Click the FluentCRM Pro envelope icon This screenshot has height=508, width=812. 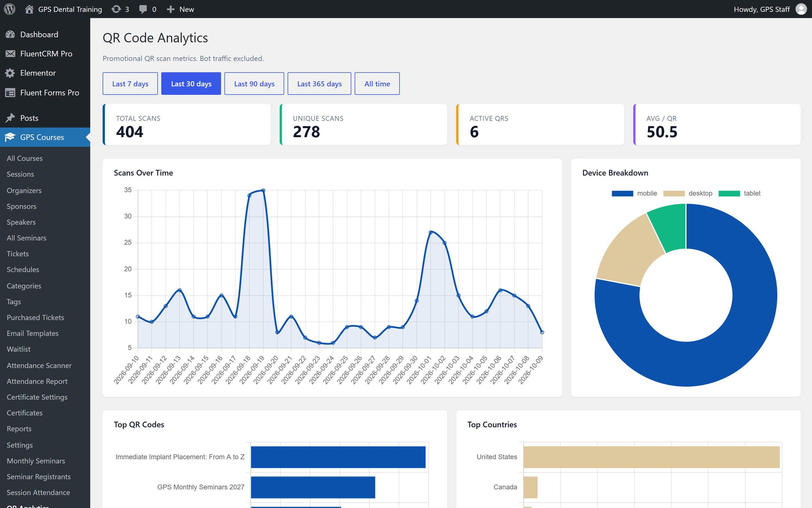coord(10,54)
